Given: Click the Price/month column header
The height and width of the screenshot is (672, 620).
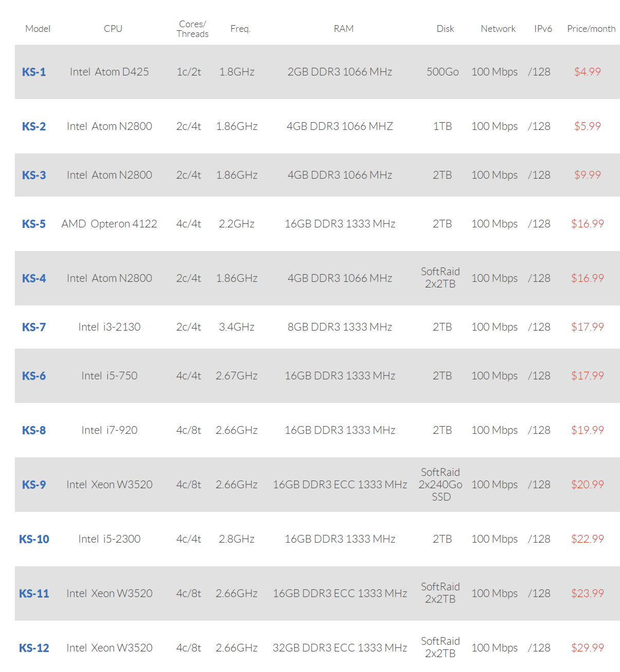Looking at the screenshot, I should pyautogui.click(x=591, y=29).
